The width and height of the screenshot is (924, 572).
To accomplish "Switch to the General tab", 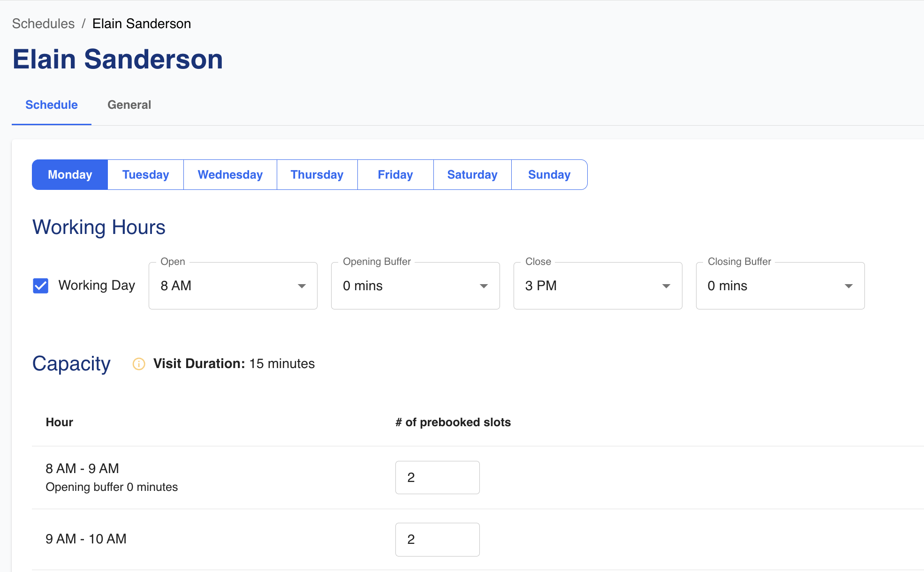I will (x=129, y=105).
